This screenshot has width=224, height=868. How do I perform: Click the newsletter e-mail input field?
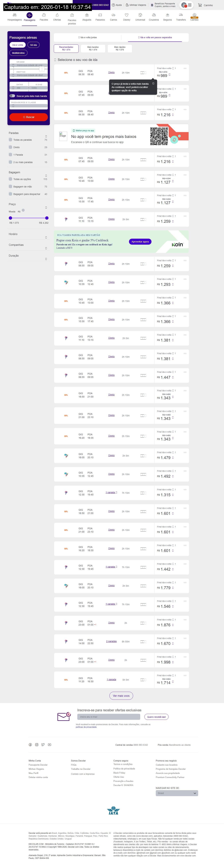[108, 717]
